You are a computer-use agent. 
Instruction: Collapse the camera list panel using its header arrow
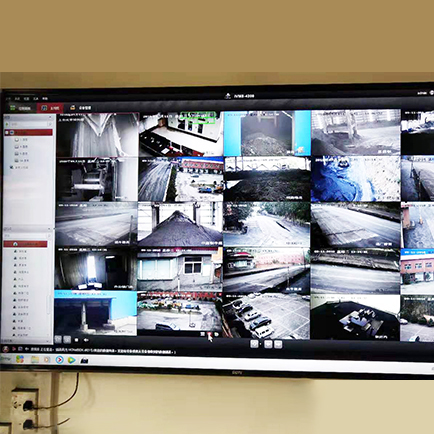point(49,229)
